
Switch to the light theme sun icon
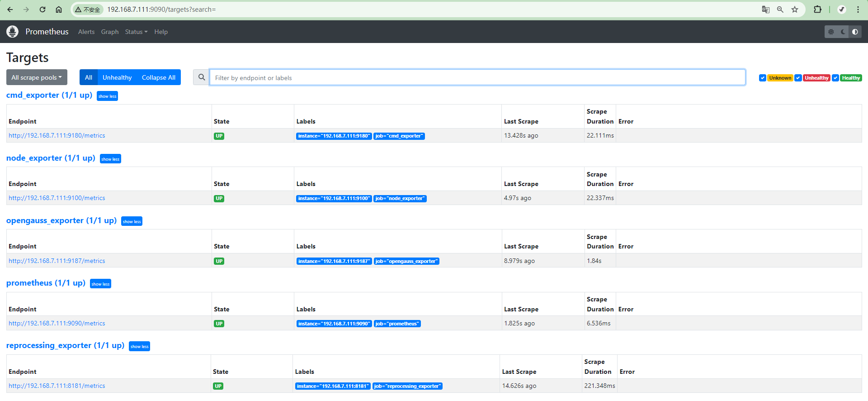831,32
